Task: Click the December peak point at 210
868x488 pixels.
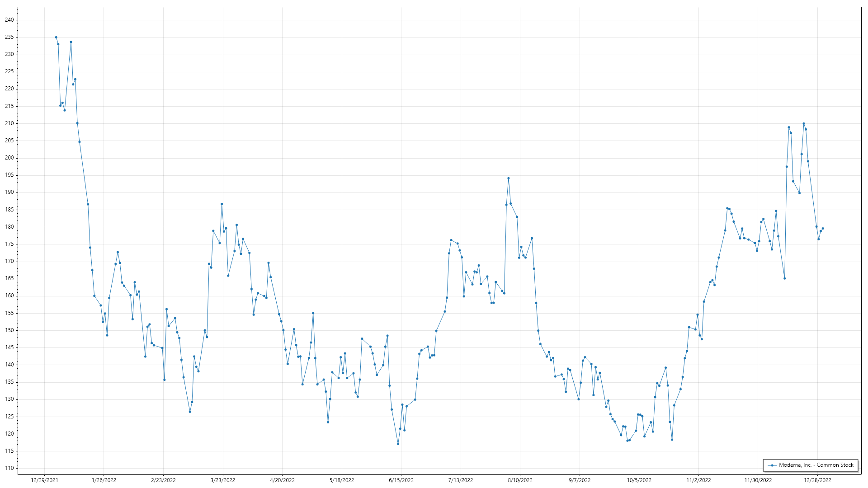Action: click(803, 124)
